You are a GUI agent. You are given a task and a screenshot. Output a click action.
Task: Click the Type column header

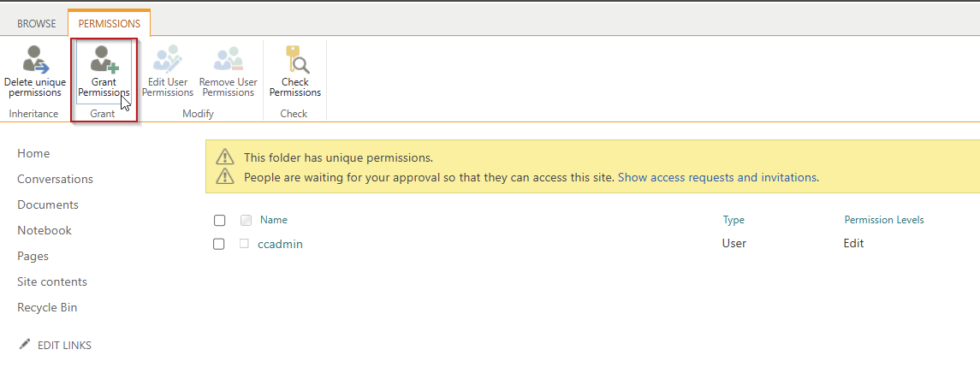(734, 220)
